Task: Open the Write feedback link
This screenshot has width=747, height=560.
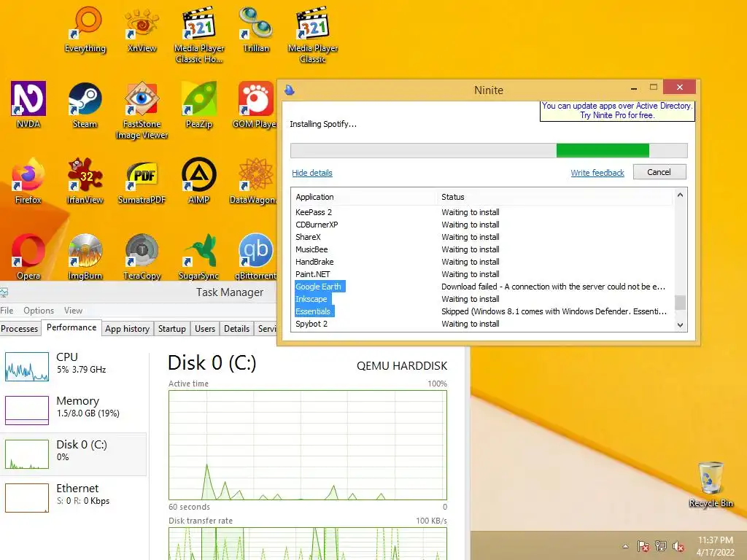Action: click(597, 173)
